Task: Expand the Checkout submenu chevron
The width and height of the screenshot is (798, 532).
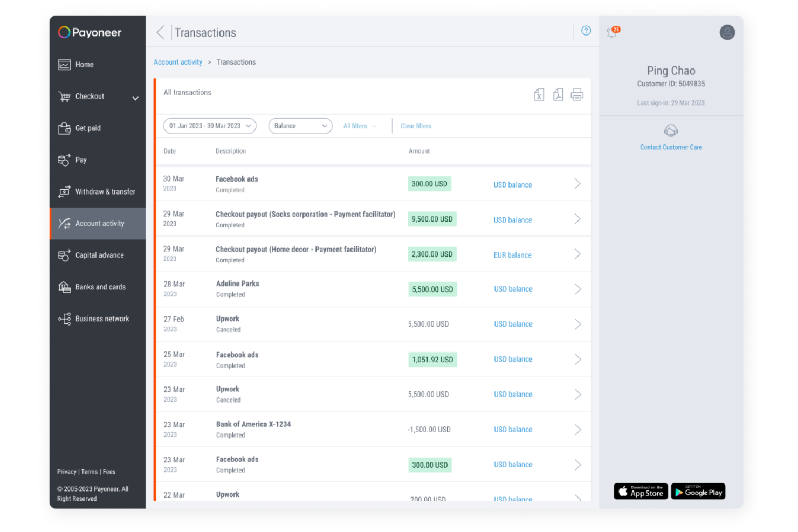Action: pyautogui.click(x=135, y=98)
